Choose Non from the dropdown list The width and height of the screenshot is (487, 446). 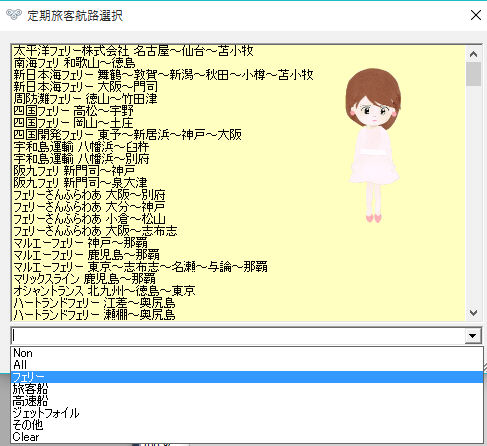(247, 353)
